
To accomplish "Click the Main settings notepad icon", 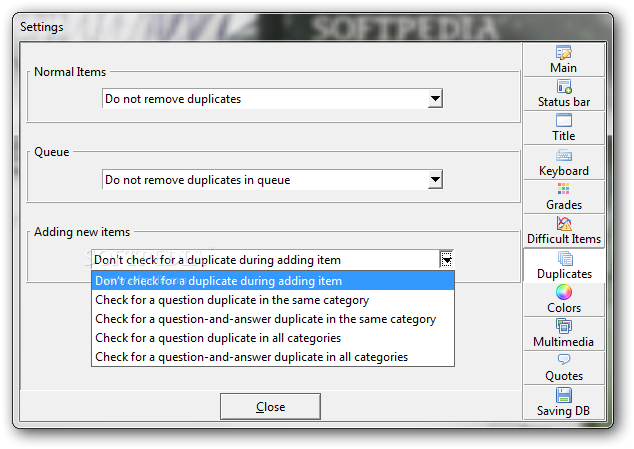I will click(564, 53).
